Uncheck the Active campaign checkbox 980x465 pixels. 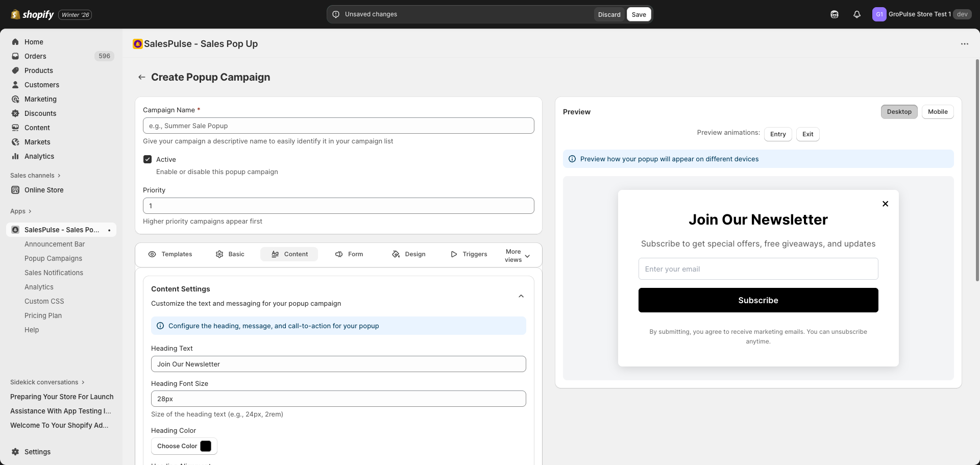148,159
